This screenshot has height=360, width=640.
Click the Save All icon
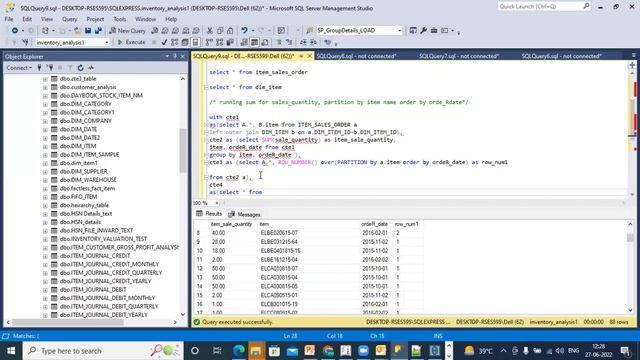pyautogui.click(x=98, y=31)
